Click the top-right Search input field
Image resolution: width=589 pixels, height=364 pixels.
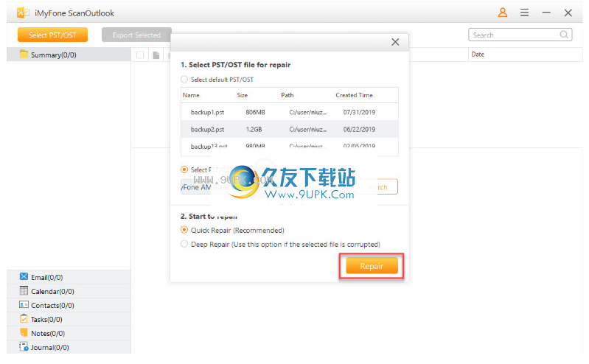pos(520,35)
